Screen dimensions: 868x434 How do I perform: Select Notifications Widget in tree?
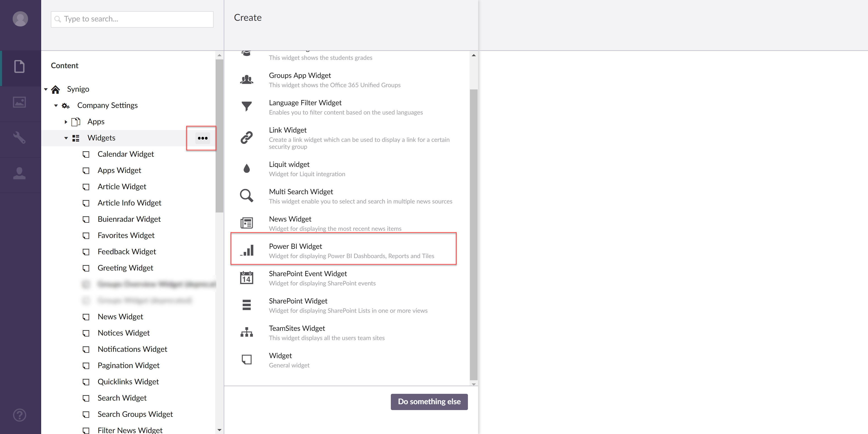point(132,349)
